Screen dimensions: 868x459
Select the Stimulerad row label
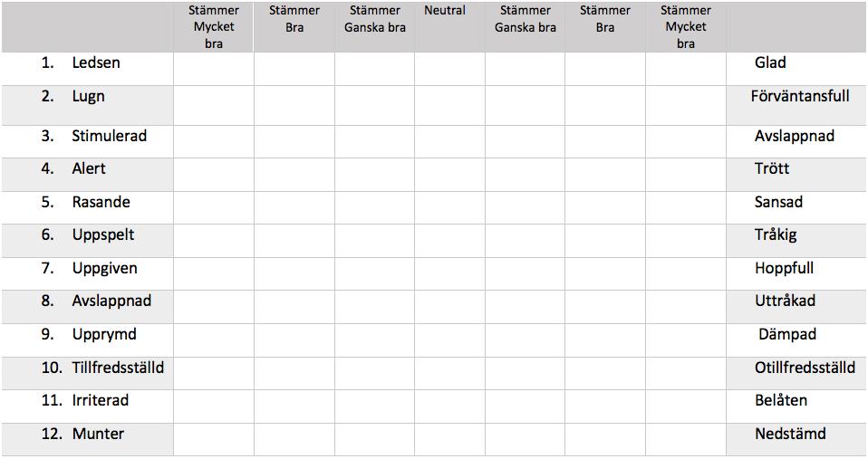(109, 136)
